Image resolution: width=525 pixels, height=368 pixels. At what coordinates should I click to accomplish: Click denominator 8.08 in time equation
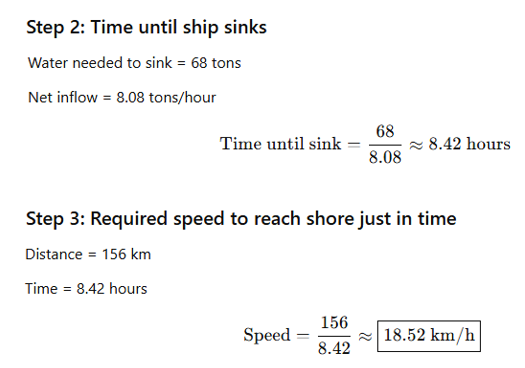coord(385,157)
